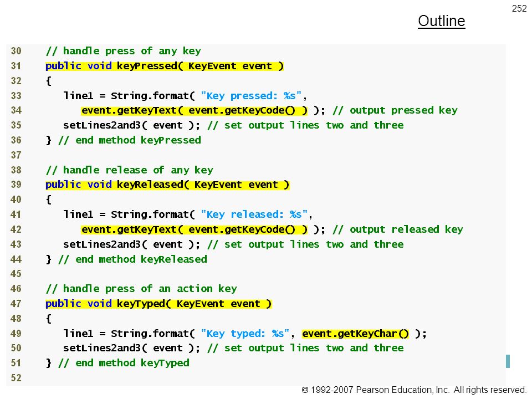Image resolution: width=532 pixels, height=399 pixels.
Task: Click "public void" keywords on line 39
Action: (x=79, y=185)
